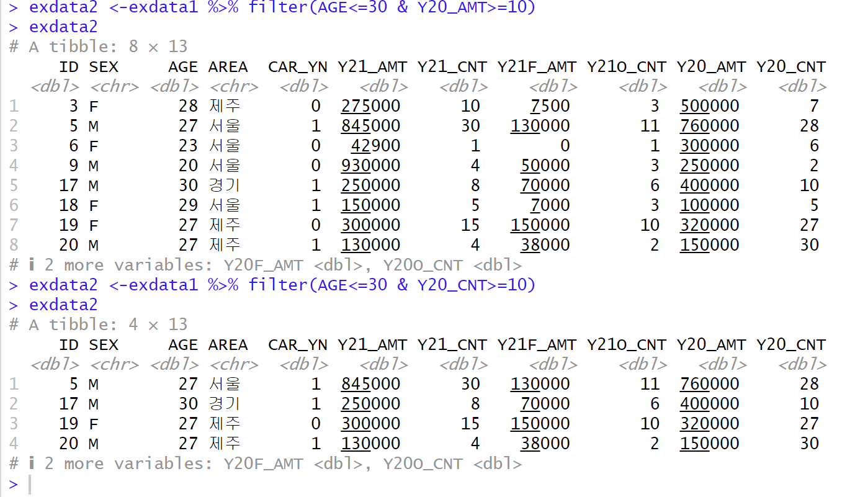Image resolution: width=868 pixels, height=497 pixels.
Task: Click 400000 in the 8-row tibble
Action: coord(710,186)
